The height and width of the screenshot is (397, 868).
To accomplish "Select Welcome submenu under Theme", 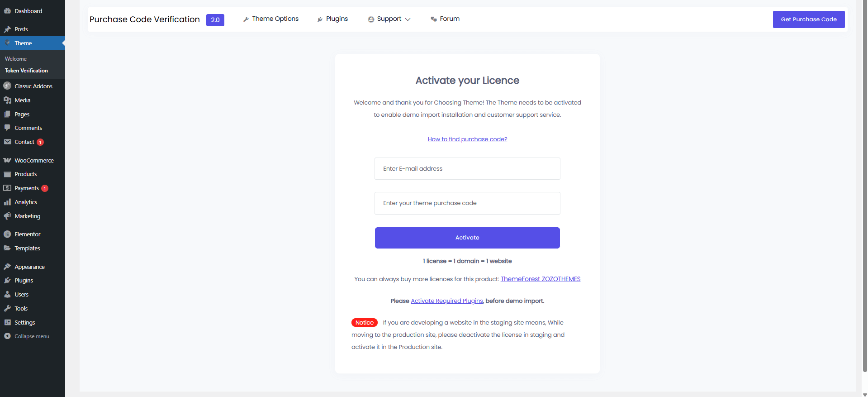I will 16,59.
